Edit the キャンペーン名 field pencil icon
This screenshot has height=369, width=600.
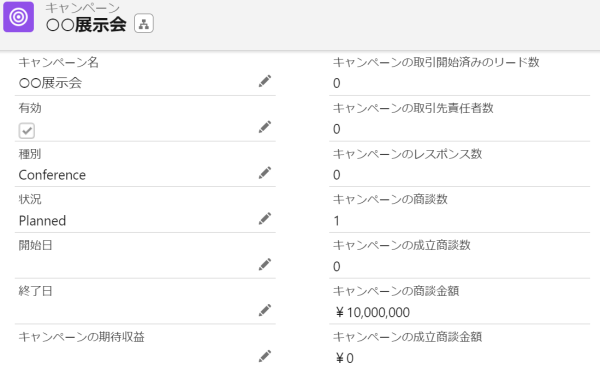point(265,81)
